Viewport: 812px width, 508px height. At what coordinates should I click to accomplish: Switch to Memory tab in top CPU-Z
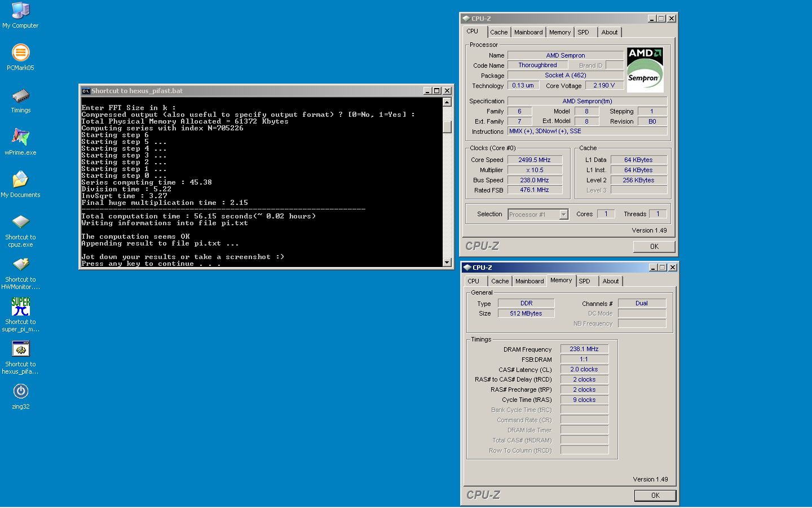(x=560, y=32)
